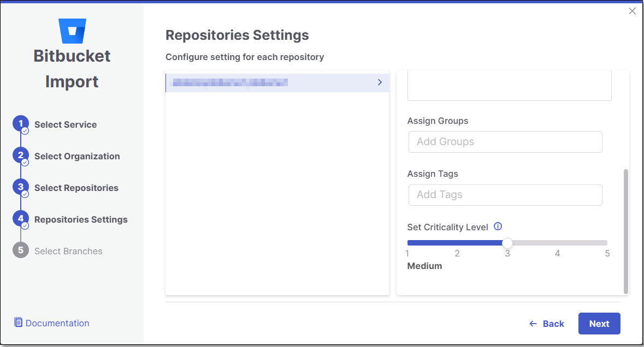
Task: Click the criticality slider handle
Action: pyautogui.click(x=507, y=243)
